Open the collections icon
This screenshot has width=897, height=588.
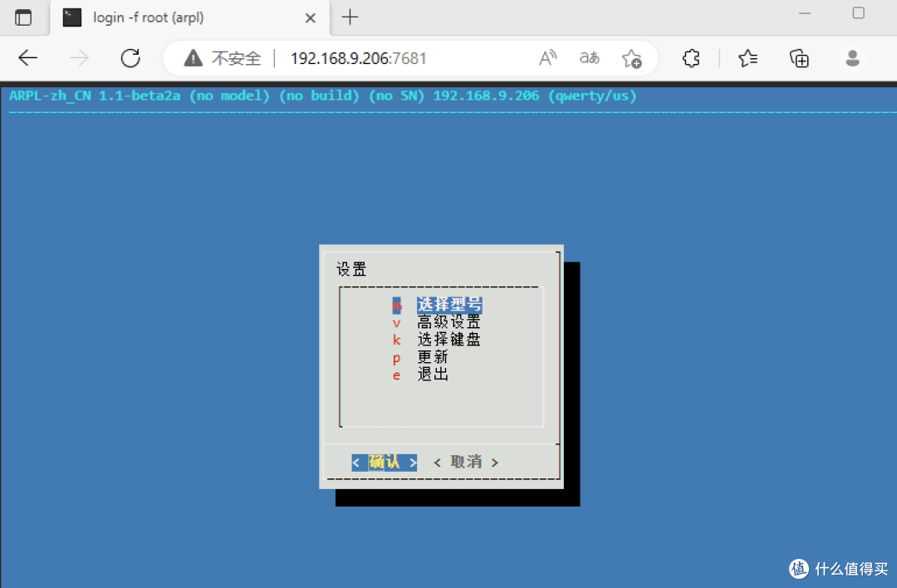(x=799, y=58)
